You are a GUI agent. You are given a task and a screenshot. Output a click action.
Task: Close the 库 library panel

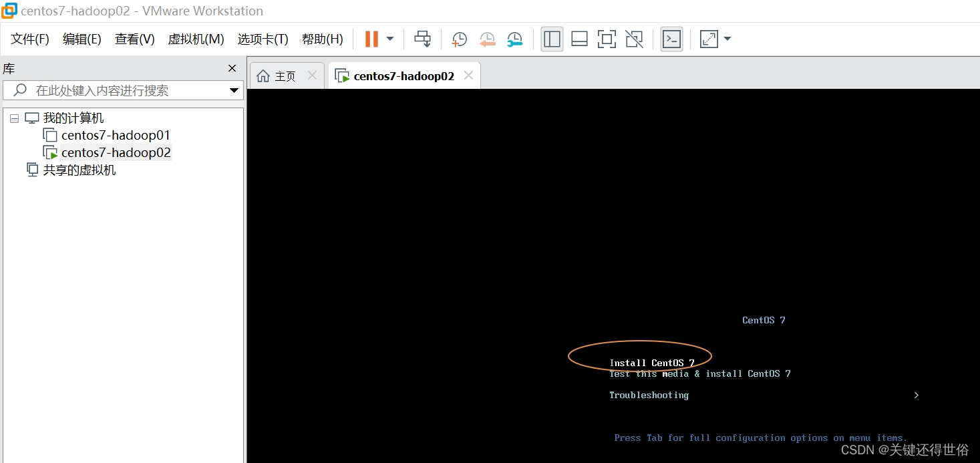click(232, 68)
